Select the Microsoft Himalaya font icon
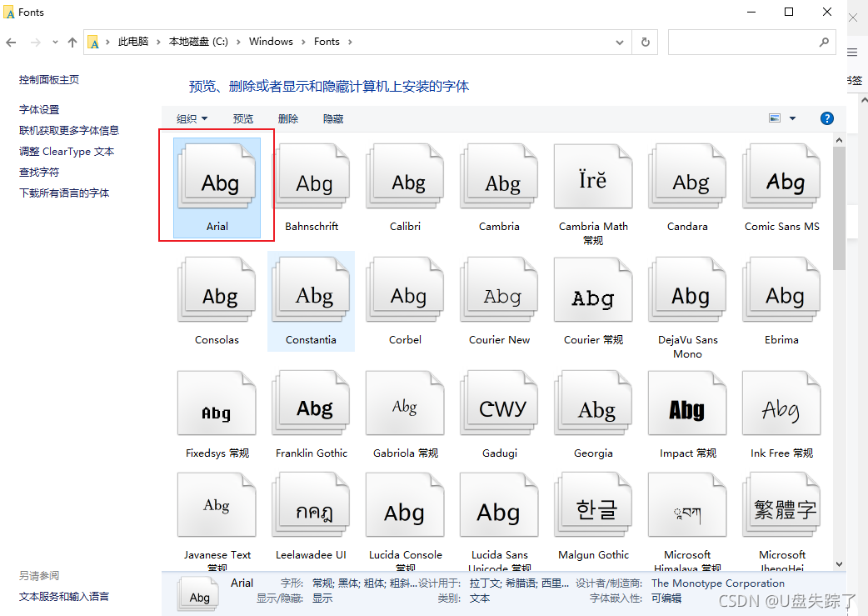Viewport: 868px width, 616px height. (x=687, y=504)
